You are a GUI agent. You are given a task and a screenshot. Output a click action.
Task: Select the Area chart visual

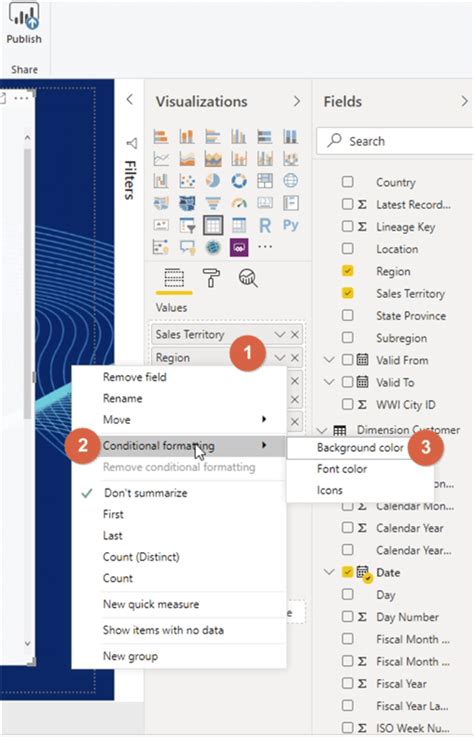click(187, 159)
